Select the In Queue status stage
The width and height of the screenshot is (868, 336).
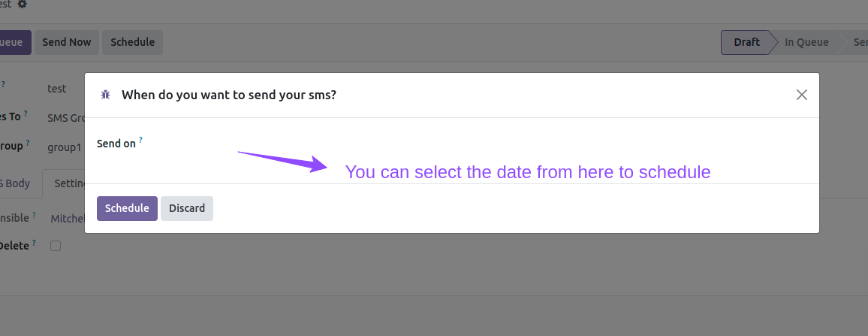tap(806, 42)
